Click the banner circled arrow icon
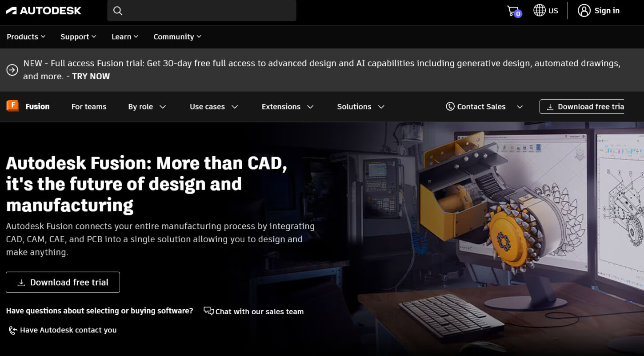The width and height of the screenshot is (644, 356). point(12,70)
